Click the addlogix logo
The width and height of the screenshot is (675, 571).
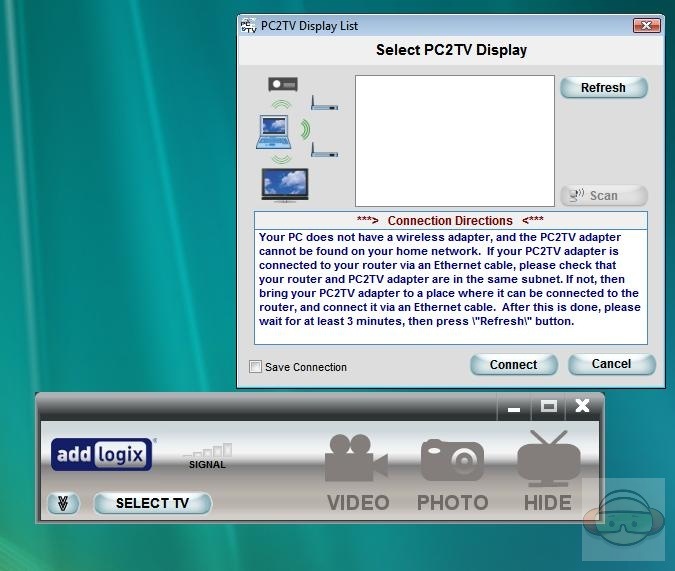(102, 454)
